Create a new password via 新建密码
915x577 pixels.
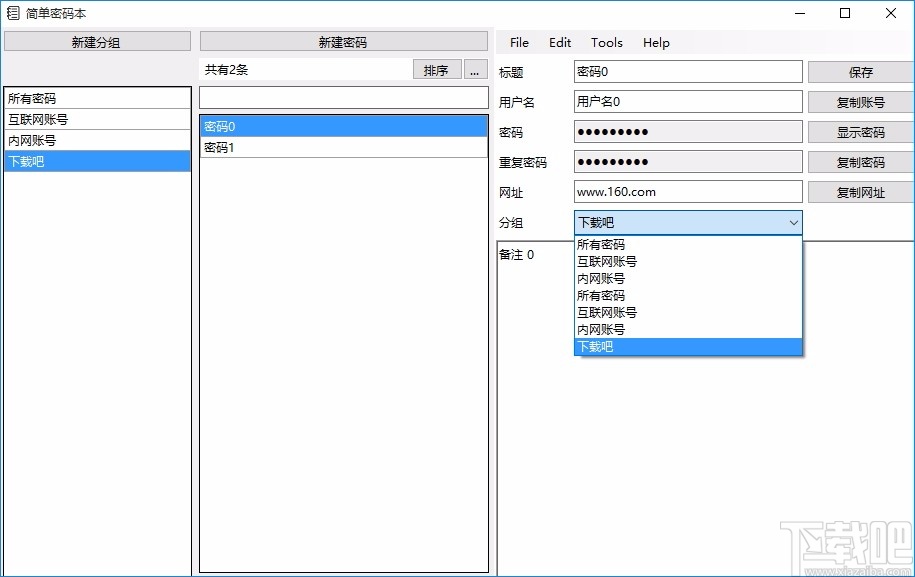(344, 40)
